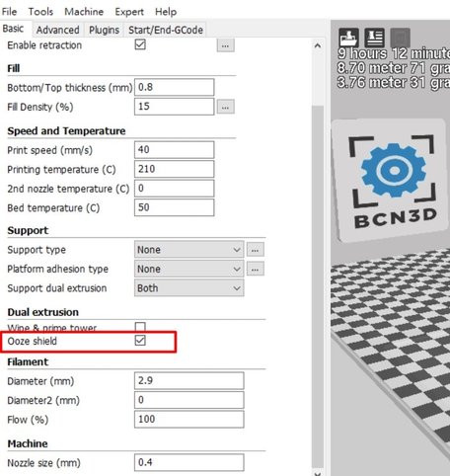Viewport: 450px width, 476px height.
Task: Click the grayed-out third toolbar icon
Action: (400, 38)
